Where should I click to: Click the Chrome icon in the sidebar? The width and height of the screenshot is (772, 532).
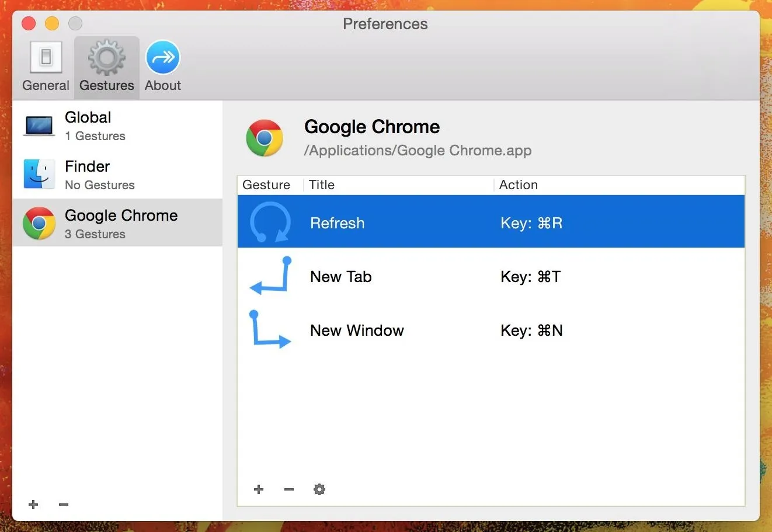click(x=39, y=223)
